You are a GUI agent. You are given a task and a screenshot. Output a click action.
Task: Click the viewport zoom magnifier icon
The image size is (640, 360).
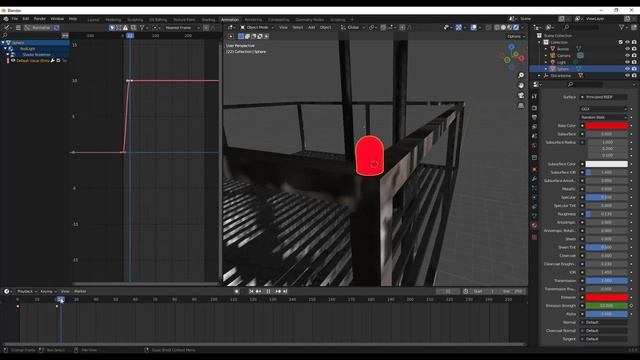coord(521,76)
